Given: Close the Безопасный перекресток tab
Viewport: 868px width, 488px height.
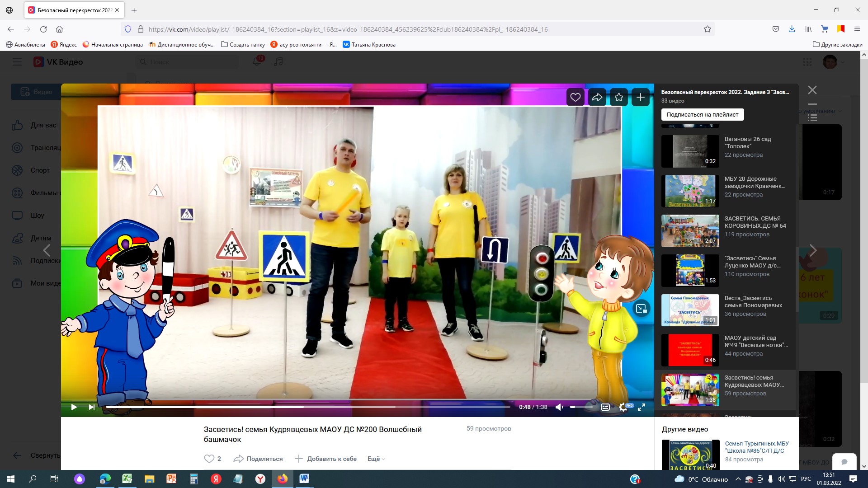Looking at the screenshot, I should 117,10.
